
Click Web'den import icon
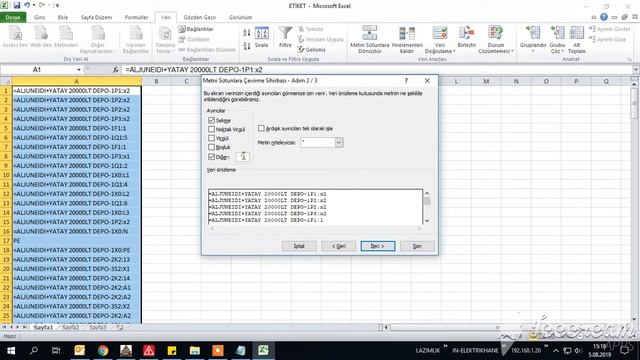[x=41, y=37]
